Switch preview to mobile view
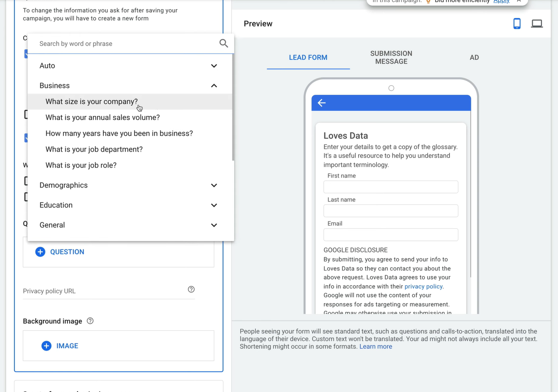The height and width of the screenshot is (392, 558). [x=517, y=24]
